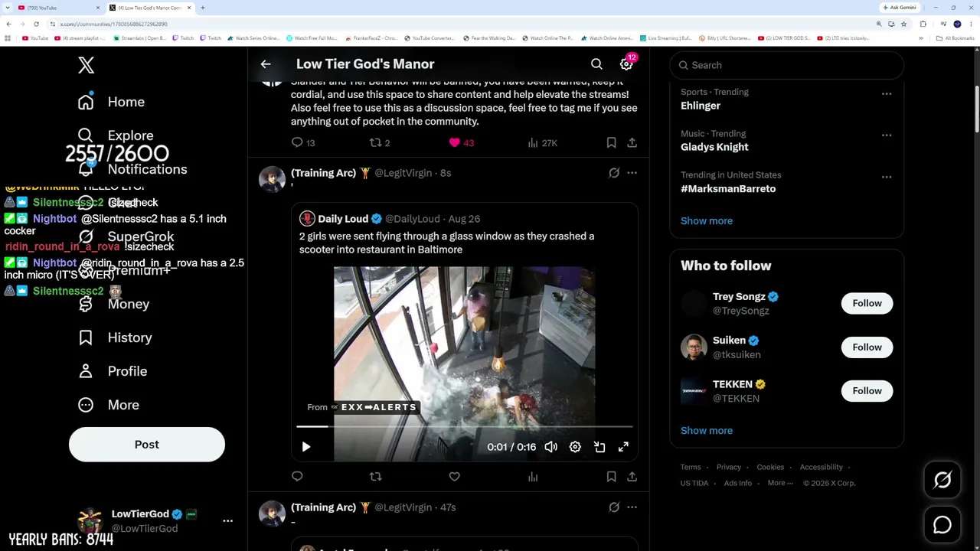Show more trending topics
Viewport: 980px width, 551px height.
coord(707,221)
